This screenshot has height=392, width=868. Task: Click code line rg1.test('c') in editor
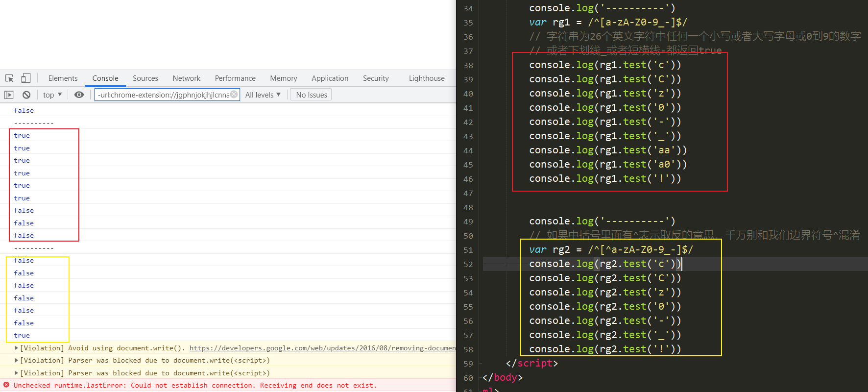605,65
